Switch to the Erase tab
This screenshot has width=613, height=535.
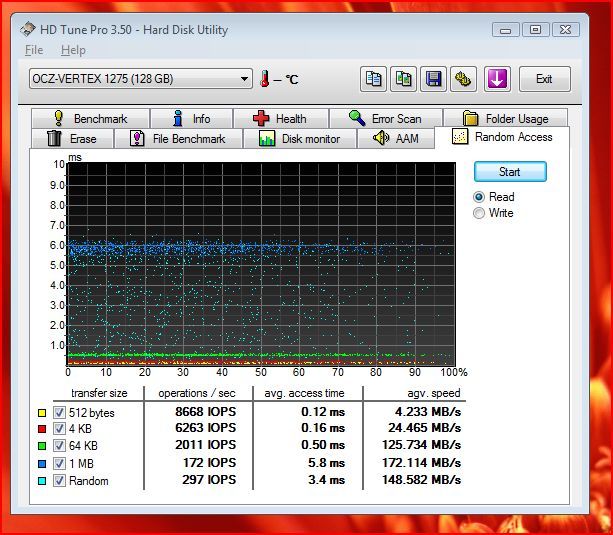[x=72, y=138]
